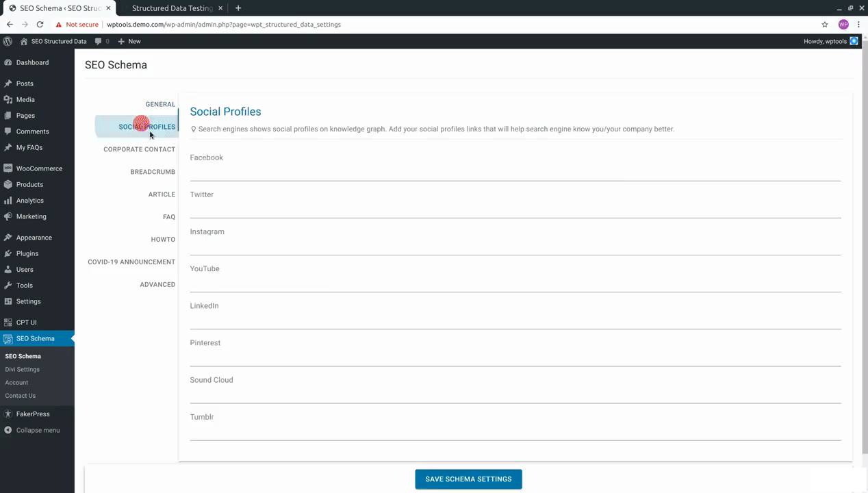Click into the Facebook profile URL field
This screenshot has height=493, width=868.
(x=515, y=172)
